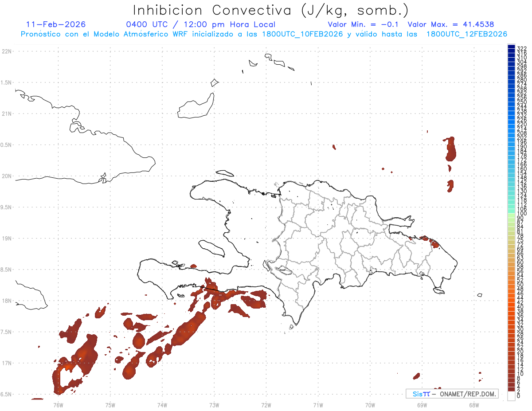This screenshot has width=532, height=411.
Task: Click the 68W longitude label
Action: [474, 405]
